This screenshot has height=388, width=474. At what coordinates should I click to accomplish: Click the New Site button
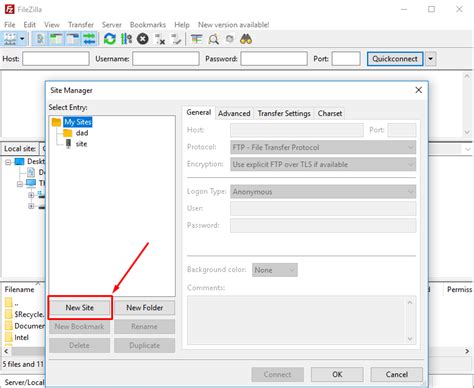(80, 308)
